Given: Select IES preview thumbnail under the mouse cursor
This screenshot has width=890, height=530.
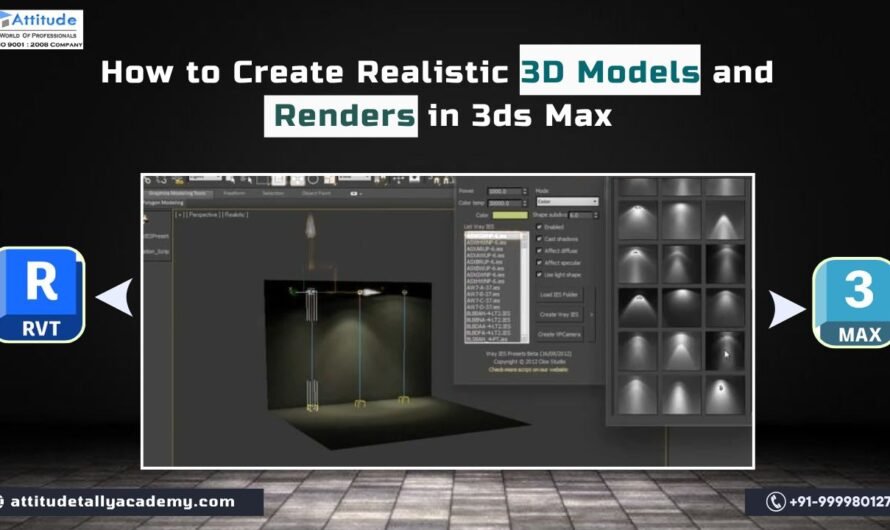Looking at the screenshot, I should click(x=724, y=351).
